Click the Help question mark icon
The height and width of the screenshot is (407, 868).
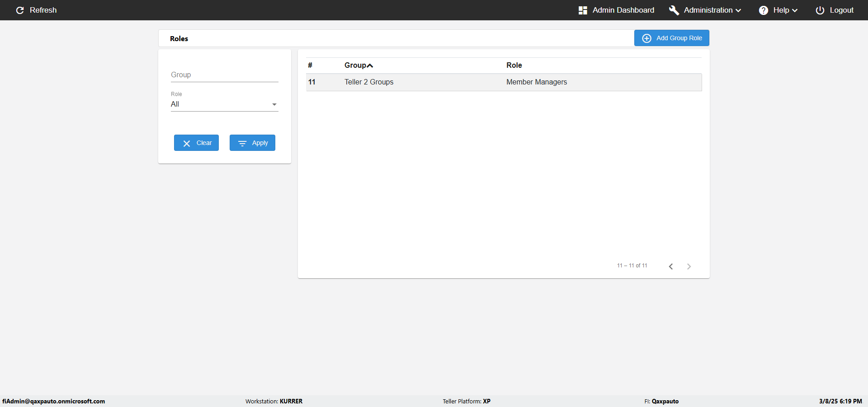(x=764, y=10)
